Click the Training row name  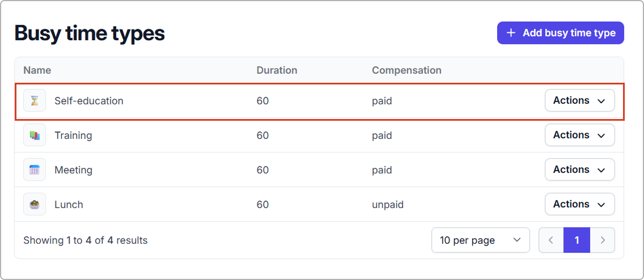(73, 135)
